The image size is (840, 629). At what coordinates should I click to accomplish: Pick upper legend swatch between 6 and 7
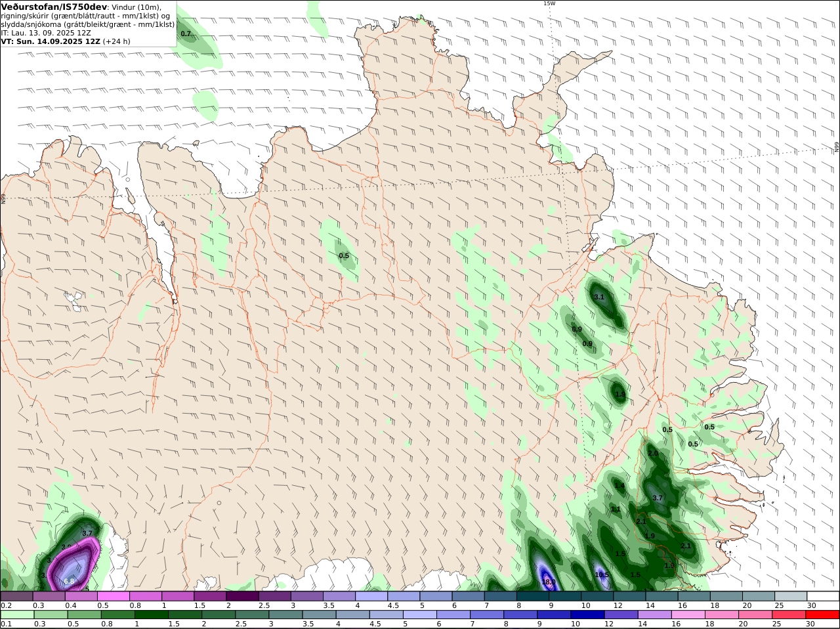[468, 596]
